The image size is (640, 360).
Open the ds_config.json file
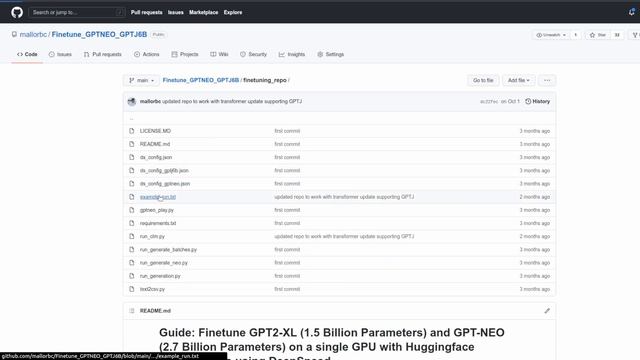pos(156,157)
